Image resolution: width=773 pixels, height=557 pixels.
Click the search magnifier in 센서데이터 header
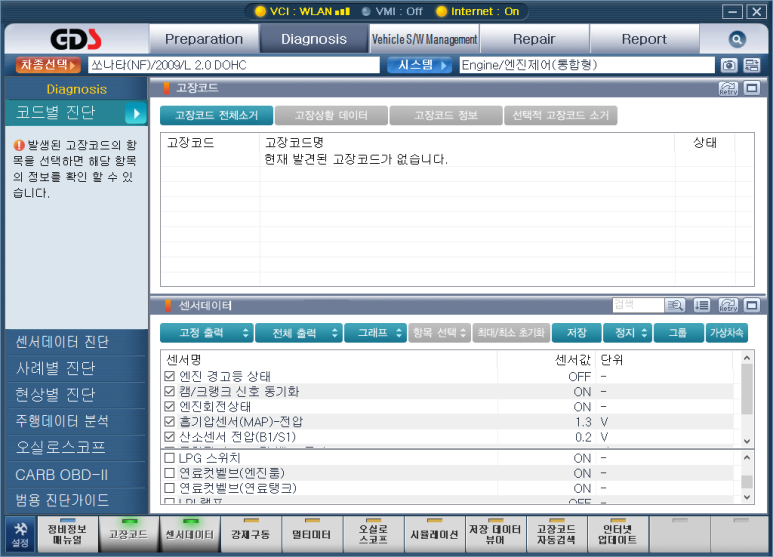[675, 305]
